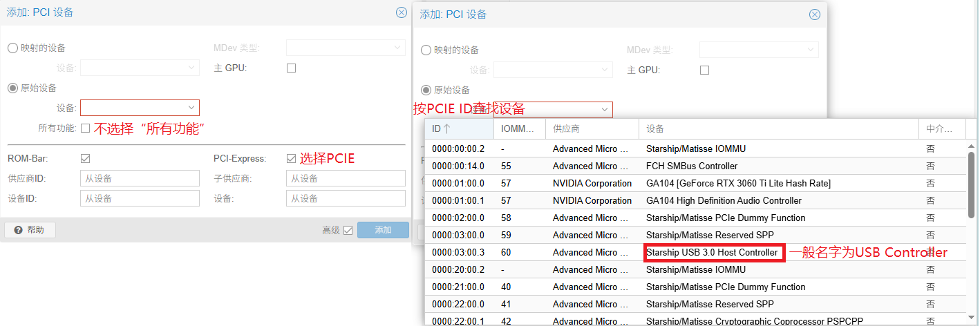Select device row 0000:20:00.2

click(695, 269)
